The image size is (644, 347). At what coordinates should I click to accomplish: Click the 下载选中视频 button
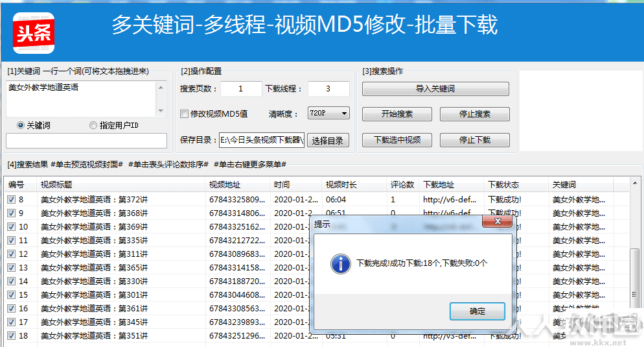397,140
